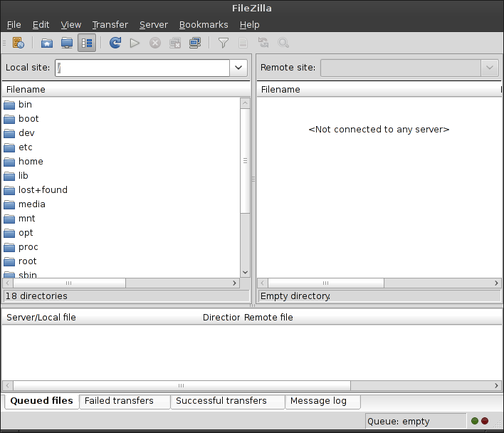Screen dimensions: 504x433
Task: Click the 'Queue: empty' status text
Action: click(398, 421)
